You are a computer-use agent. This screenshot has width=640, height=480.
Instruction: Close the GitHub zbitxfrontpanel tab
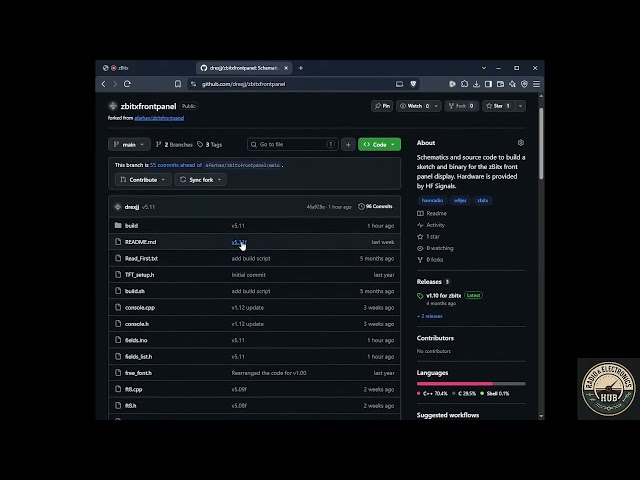click(286, 68)
